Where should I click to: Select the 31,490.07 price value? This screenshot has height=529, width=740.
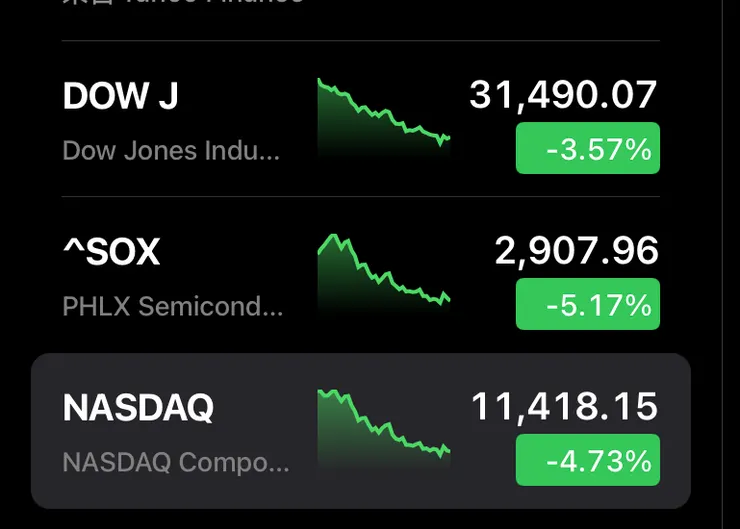(x=563, y=95)
